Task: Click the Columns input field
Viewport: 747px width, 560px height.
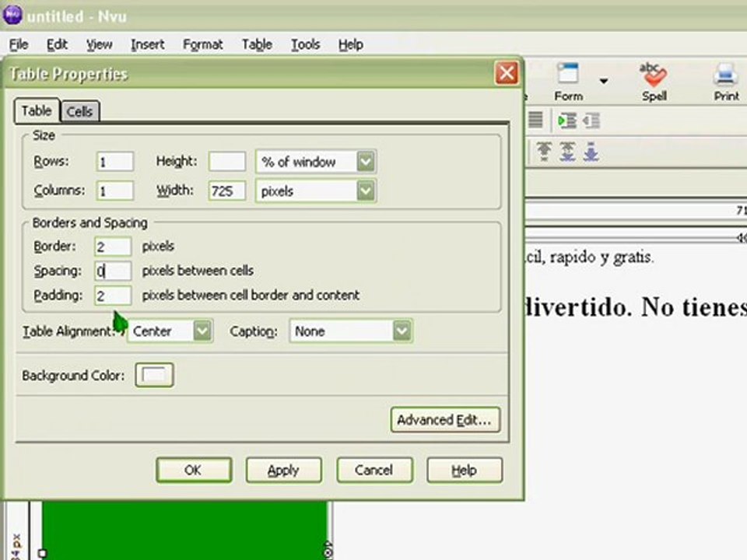Action: coord(115,191)
